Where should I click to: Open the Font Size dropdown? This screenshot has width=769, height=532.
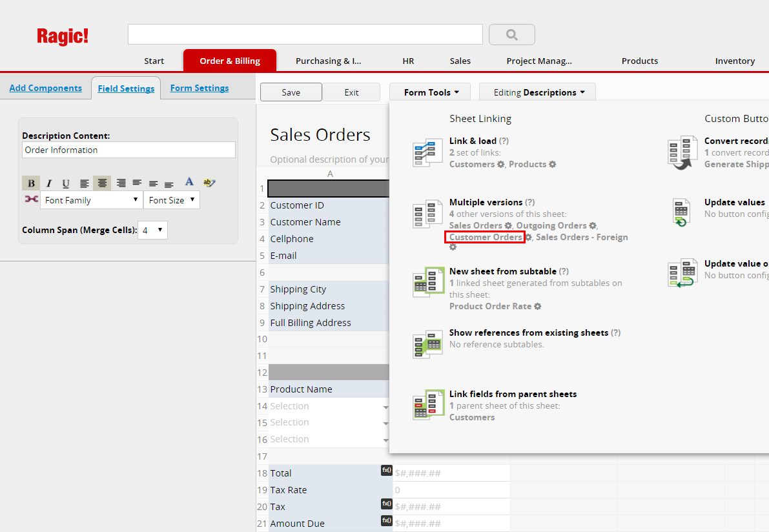coord(171,200)
